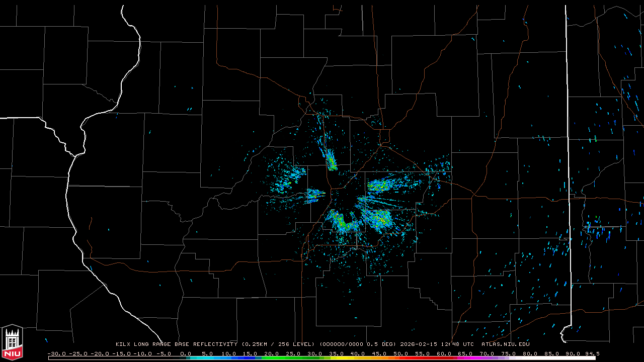Click the NIU castle logo
This screenshot has height=362, width=644.
(x=12, y=343)
